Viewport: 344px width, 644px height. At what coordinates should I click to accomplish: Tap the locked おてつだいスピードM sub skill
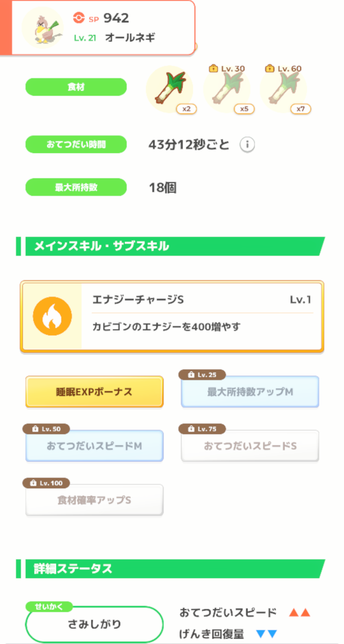point(94,446)
